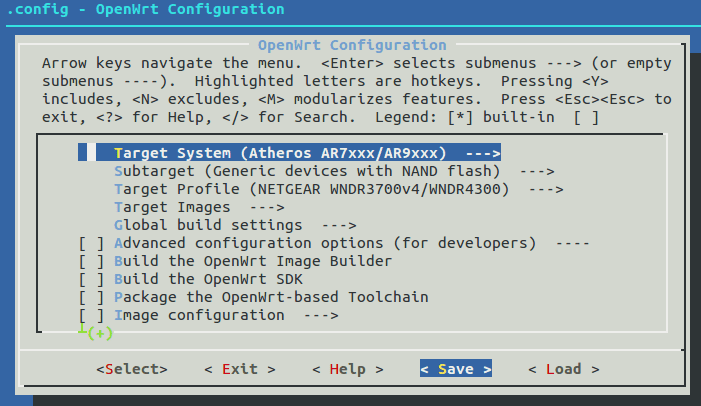Image resolution: width=701 pixels, height=406 pixels.
Task: Click the arrow after Global build settings
Action: [x=339, y=226]
